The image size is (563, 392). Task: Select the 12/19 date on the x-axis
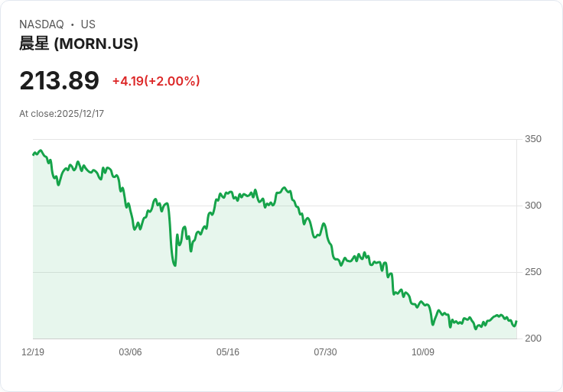33,352
